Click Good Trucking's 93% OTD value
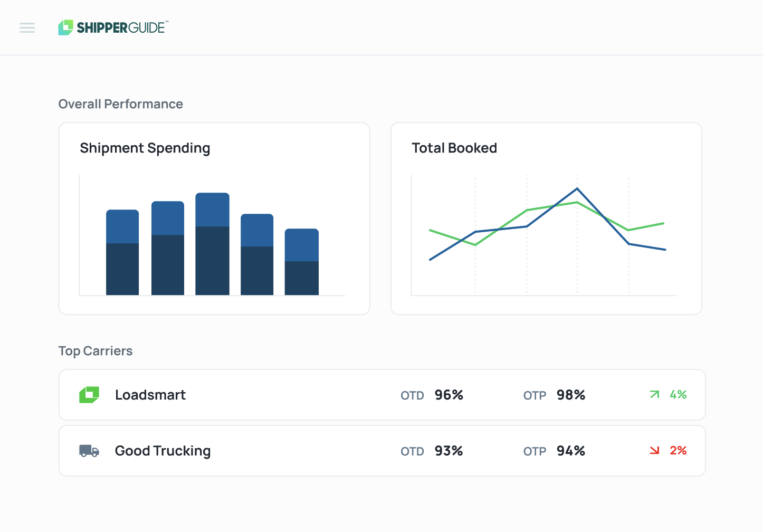Image resolution: width=763 pixels, height=532 pixels. click(449, 451)
